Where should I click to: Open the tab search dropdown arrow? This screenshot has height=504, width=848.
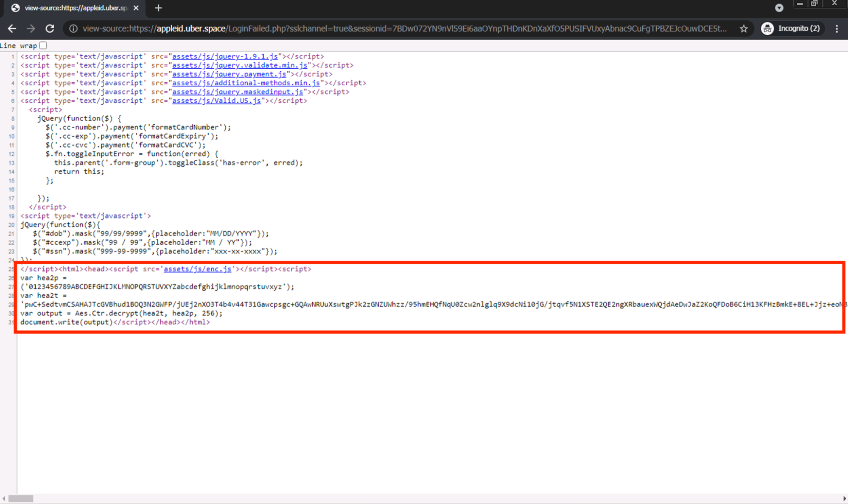(779, 8)
